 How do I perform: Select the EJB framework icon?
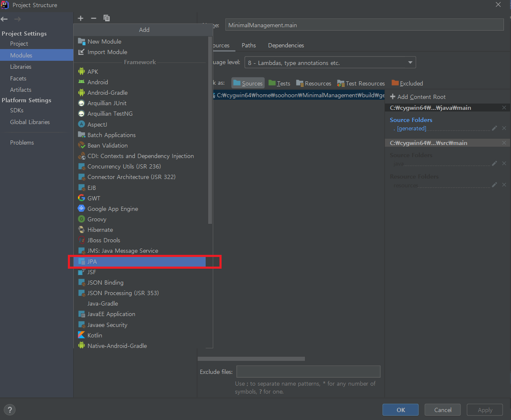click(x=81, y=188)
